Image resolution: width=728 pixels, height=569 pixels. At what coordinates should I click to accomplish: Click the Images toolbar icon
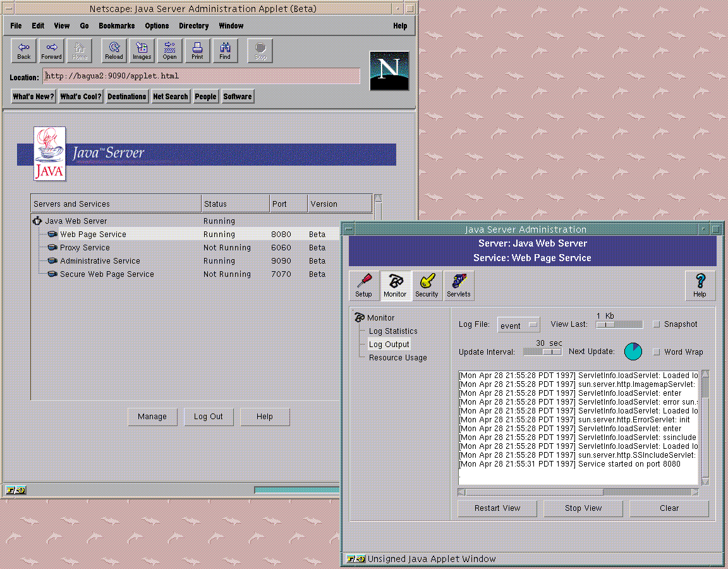pyautogui.click(x=142, y=51)
